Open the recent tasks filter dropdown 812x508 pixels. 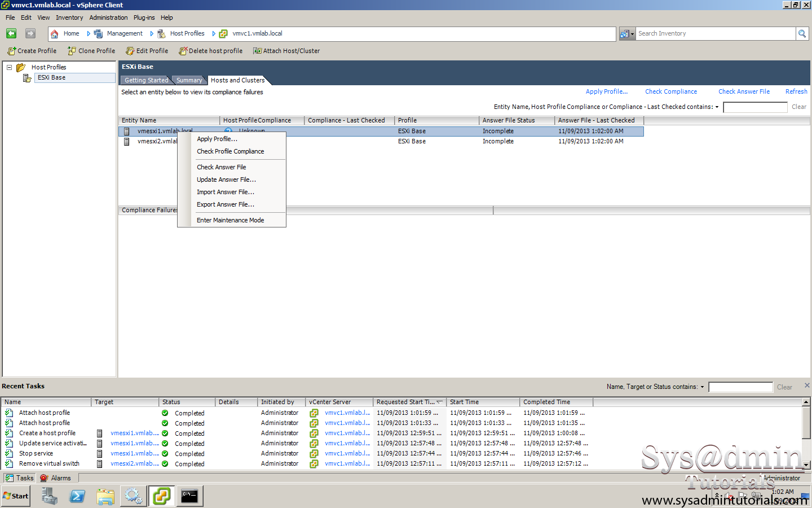click(x=702, y=387)
